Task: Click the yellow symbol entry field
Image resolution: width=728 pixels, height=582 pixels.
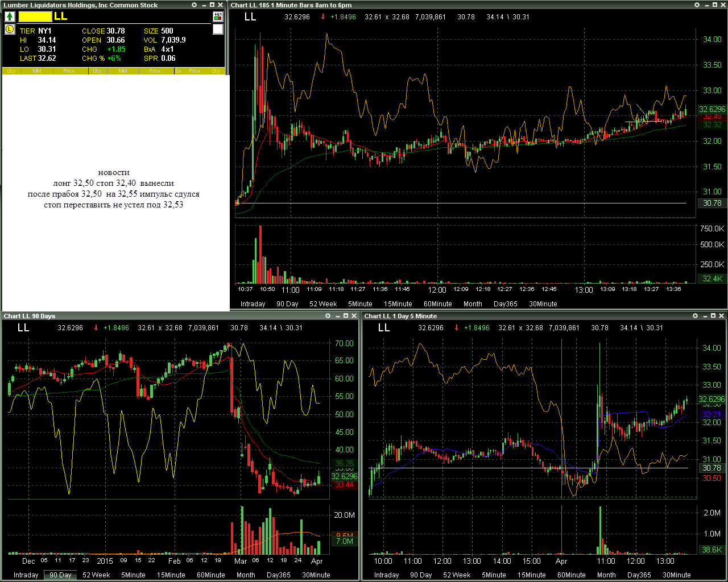Action: [x=35, y=17]
